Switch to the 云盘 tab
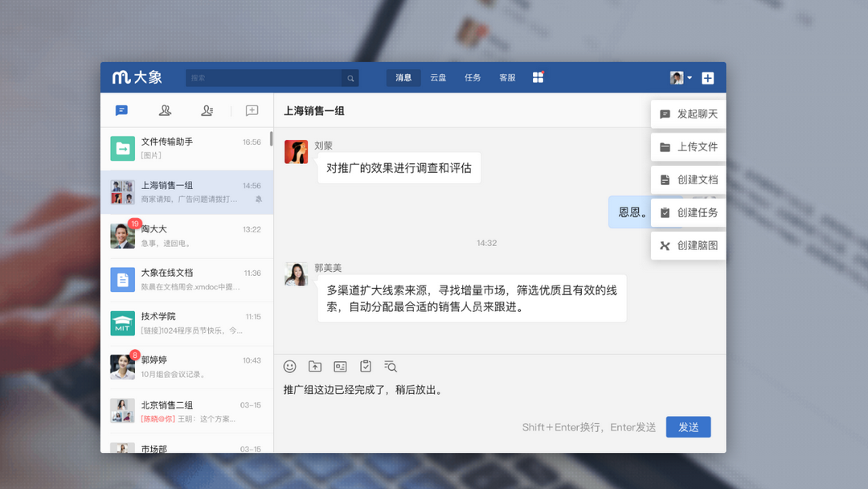Image resolution: width=868 pixels, height=489 pixels. tap(438, 77)
